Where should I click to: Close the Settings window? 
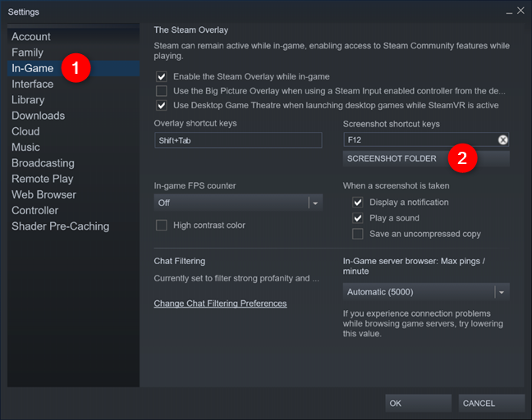coord(521,11)
